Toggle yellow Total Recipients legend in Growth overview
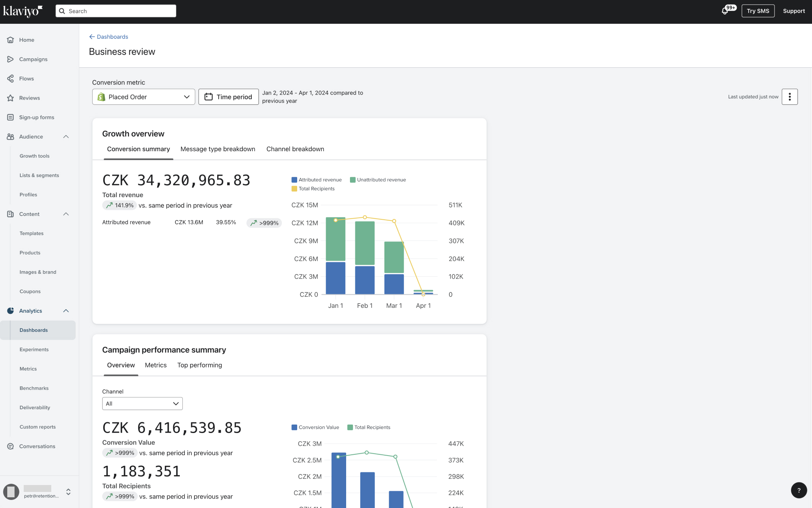Viewport: 812px width, 508px height. click(313, 189)
